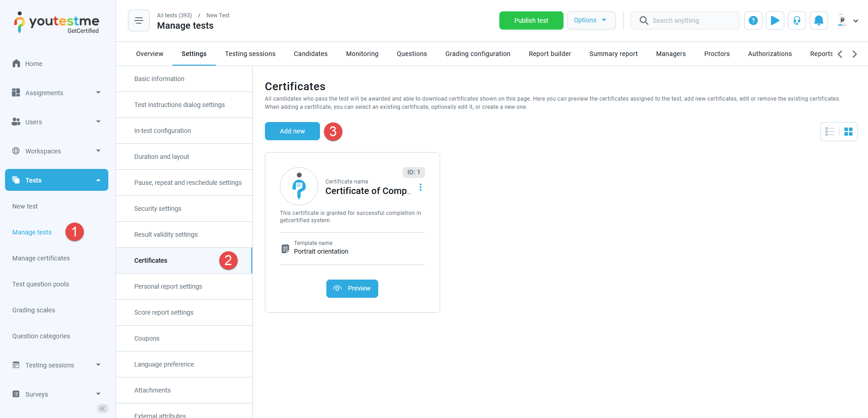Screen dimensions: 868x418
Task: Switch to list view layout
Action: point(830,132)
